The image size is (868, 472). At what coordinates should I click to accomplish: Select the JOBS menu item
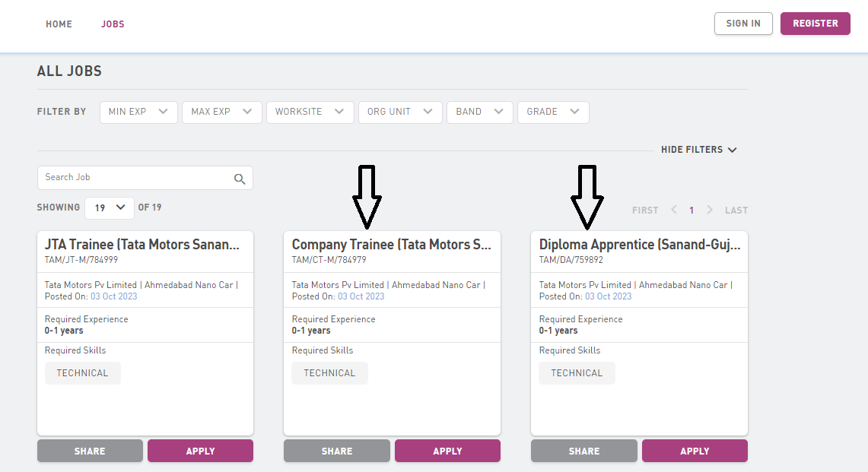tap(113, 24)
